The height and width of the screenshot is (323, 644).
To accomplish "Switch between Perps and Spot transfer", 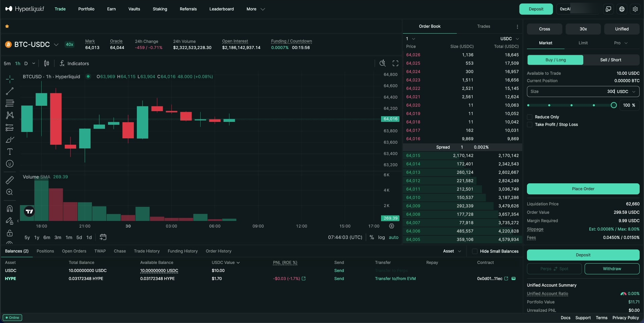I will (554, 269).
